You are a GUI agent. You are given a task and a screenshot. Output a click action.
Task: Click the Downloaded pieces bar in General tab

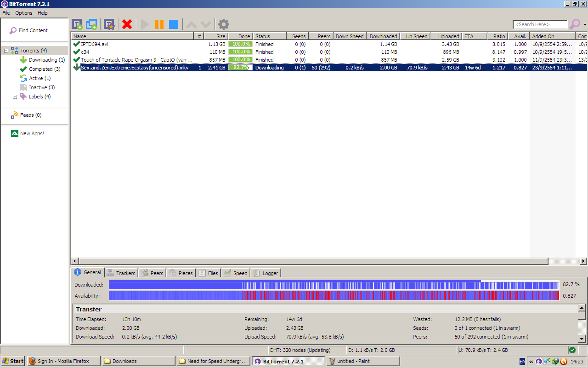(334, 285)
